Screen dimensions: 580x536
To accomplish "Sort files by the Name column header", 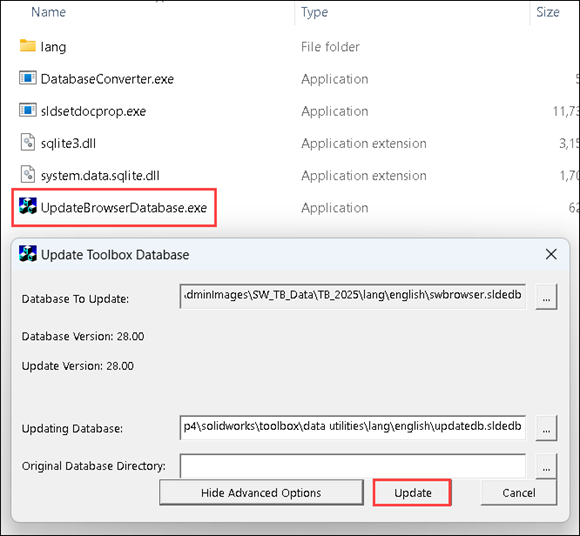I will (48, 12).
